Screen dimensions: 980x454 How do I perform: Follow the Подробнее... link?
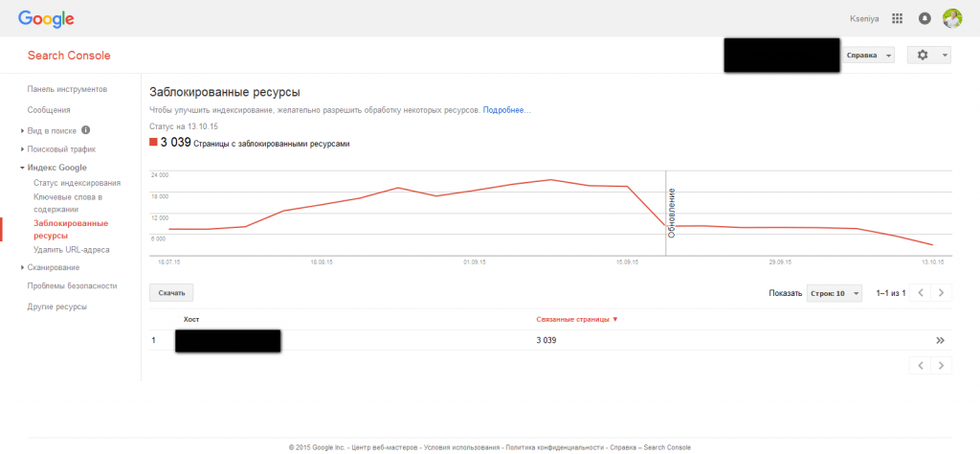coord(507,110)
